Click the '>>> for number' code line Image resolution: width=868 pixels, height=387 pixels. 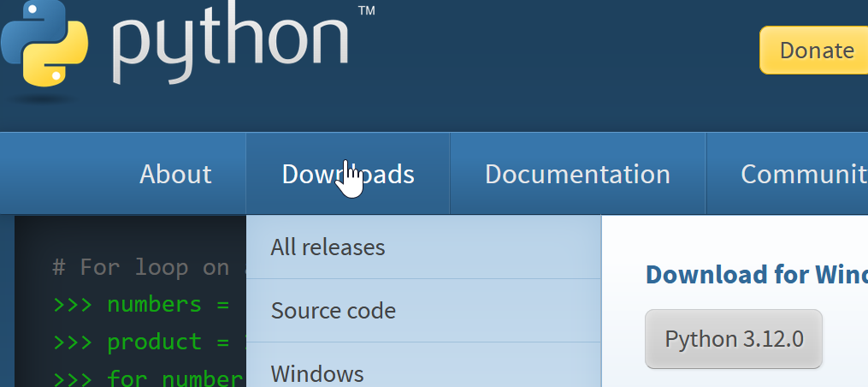pyautogui.click(x=148, y=378)
